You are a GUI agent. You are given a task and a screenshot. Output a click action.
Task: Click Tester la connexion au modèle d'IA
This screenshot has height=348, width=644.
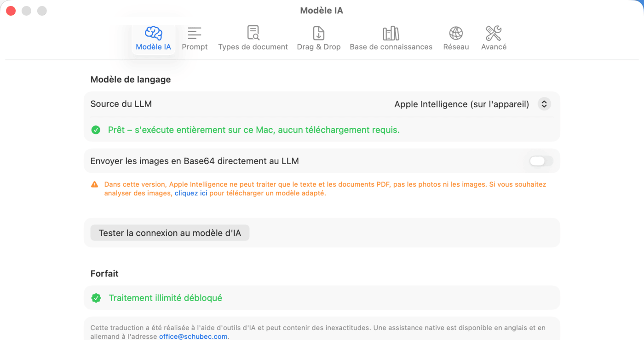coord(170,233)
